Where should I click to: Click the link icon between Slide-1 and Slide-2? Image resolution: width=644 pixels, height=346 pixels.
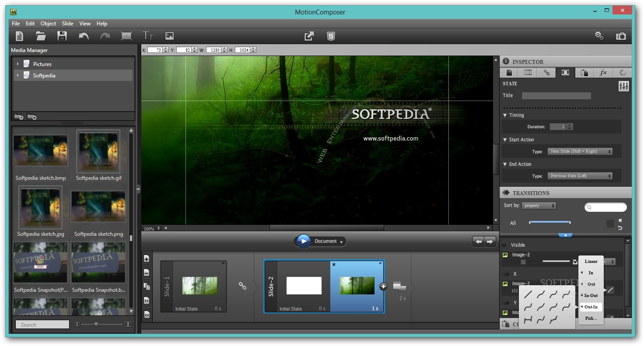(242, 286)
